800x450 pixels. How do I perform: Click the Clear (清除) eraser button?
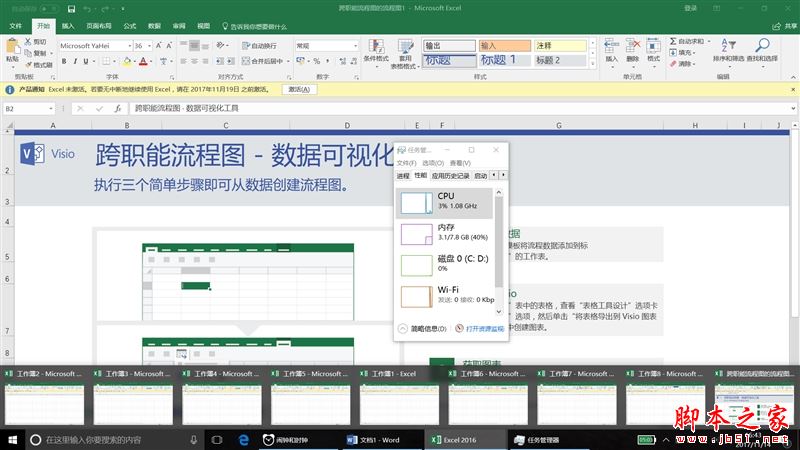681,64
